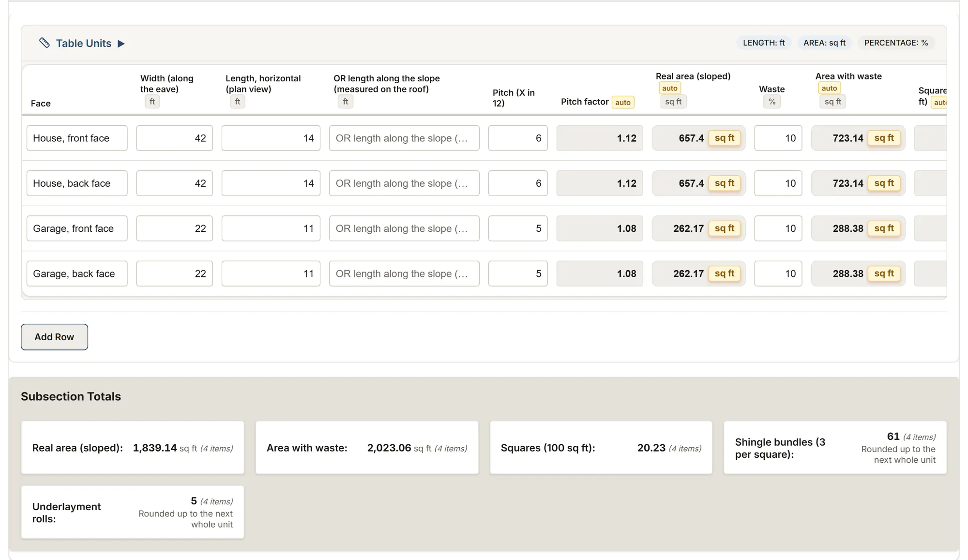
Task: Click slope length field for House, front face
Action: tap(404, 138)
